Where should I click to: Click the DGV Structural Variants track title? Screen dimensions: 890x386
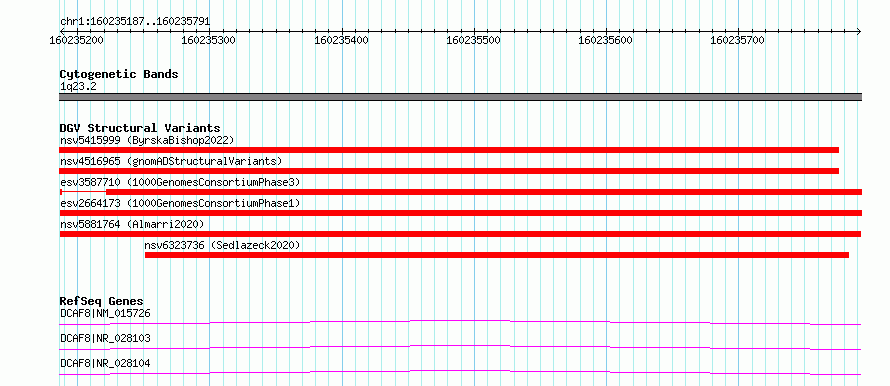point(140,128)
